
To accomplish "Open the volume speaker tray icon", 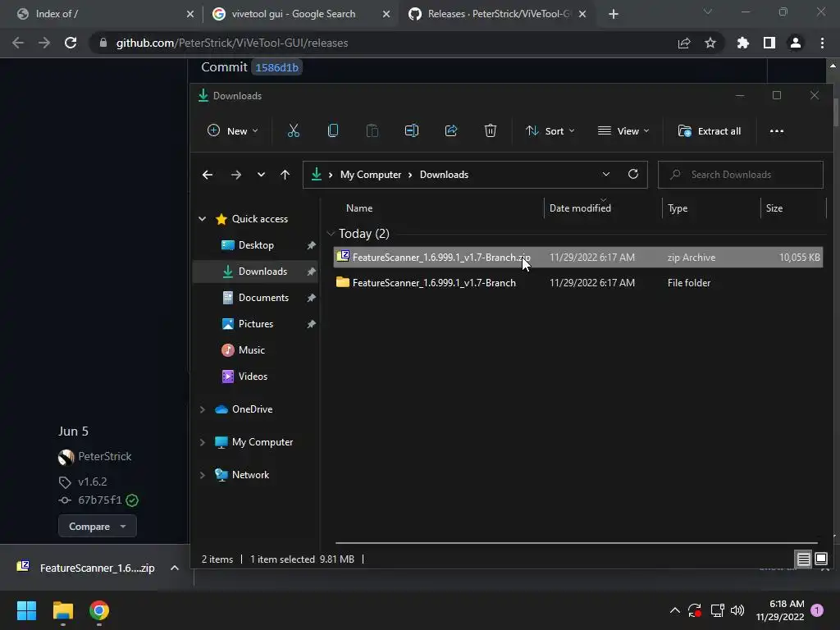I will pyautogui.click(x=737, y=610).
